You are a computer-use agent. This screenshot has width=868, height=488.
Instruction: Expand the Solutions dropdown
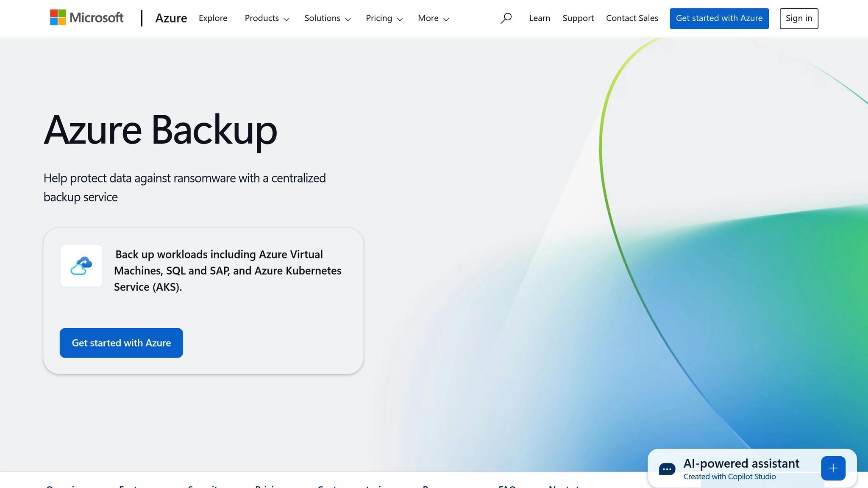click(327, 18)
